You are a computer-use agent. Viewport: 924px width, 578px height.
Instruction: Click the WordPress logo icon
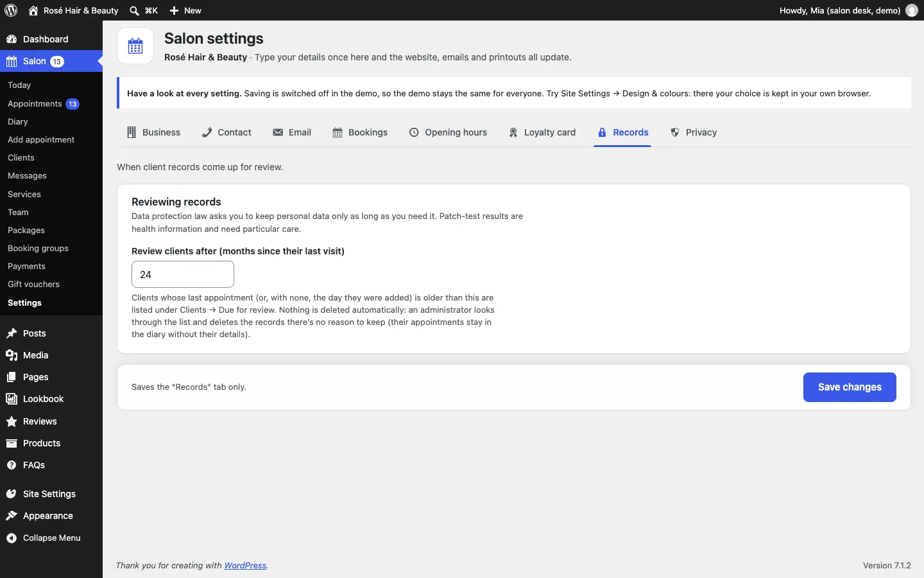click(x=11, y=10)
